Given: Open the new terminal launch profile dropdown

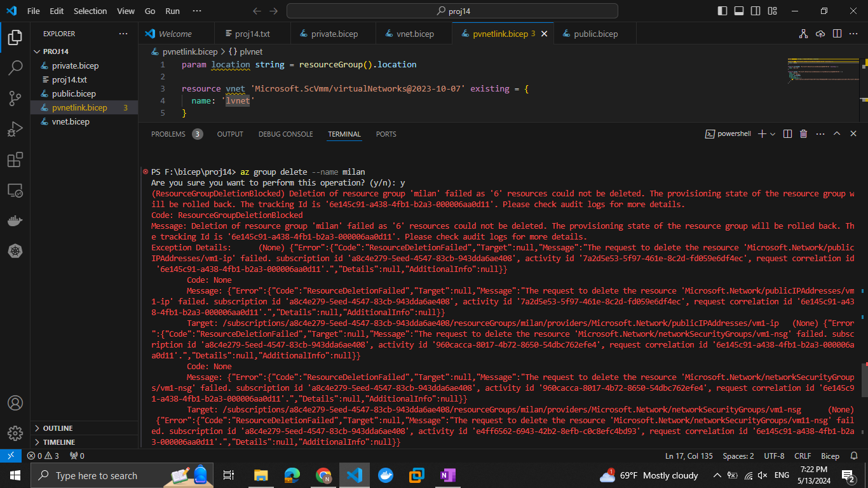Looking at the screenshot, I should click(773, 134).
